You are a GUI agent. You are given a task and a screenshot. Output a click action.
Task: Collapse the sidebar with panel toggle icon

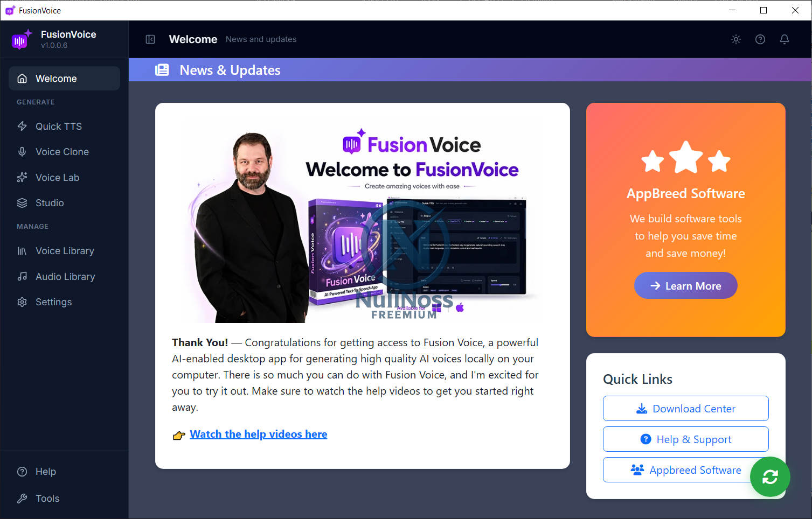pos(150,39)
